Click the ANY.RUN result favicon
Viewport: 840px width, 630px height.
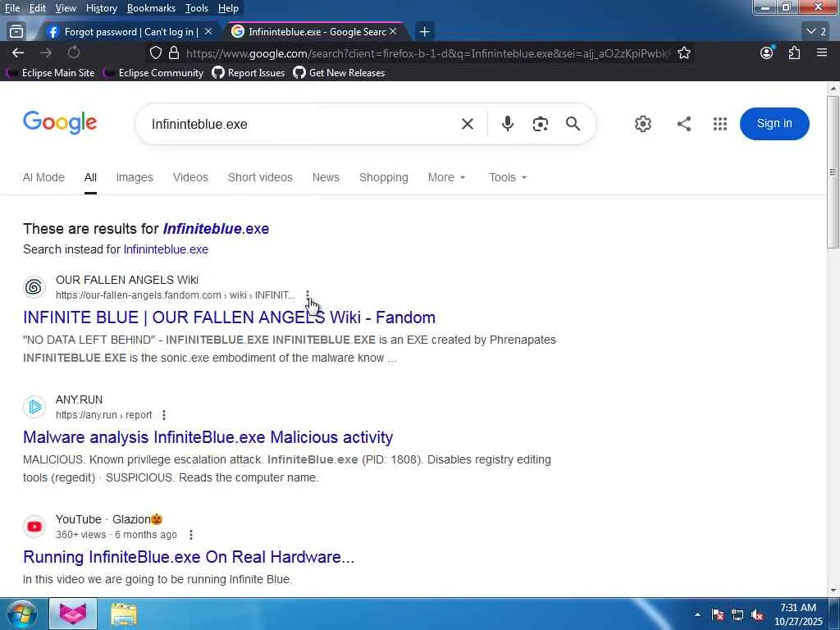(x=34, y=407)
